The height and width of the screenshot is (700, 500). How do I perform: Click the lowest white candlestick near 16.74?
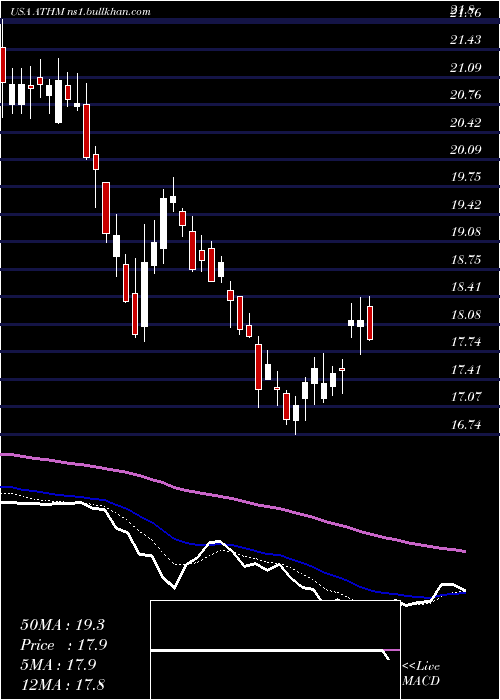[x=296, y=413]
